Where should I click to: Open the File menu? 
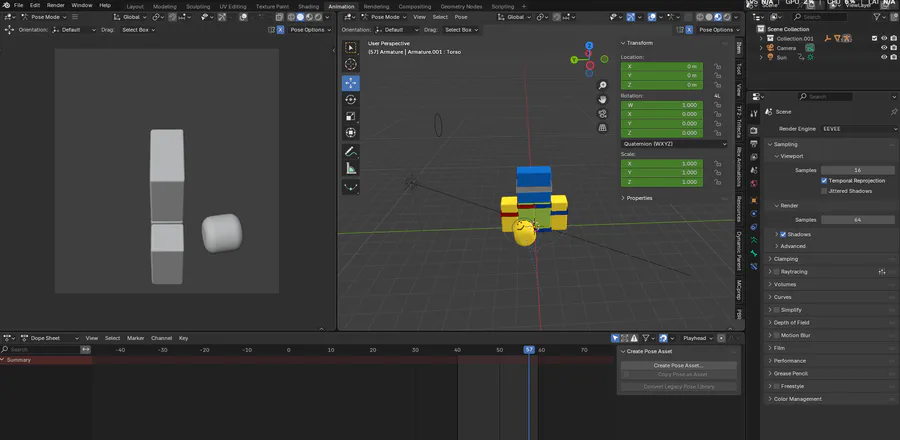[18, 5]
